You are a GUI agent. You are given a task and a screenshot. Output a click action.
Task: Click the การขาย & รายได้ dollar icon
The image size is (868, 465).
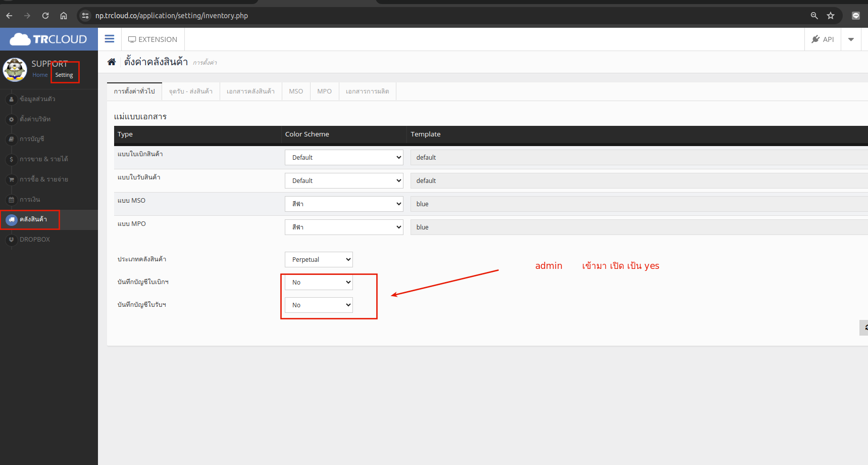click(11, 159)
